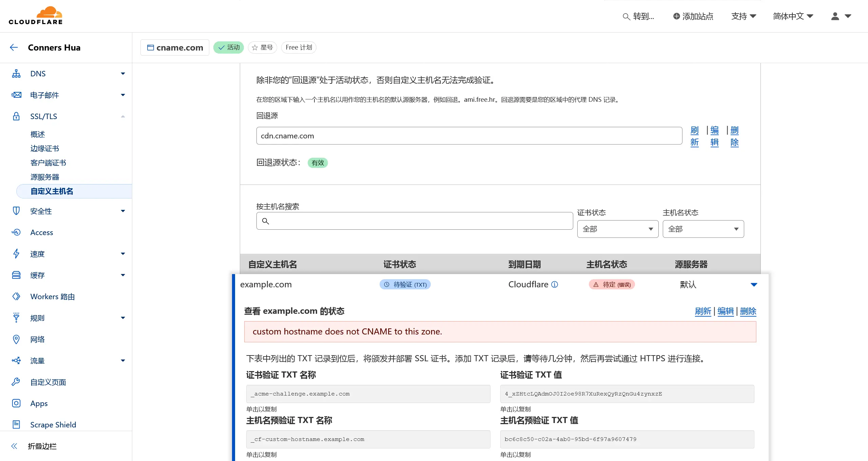This screenshot has height=461, width=868.
Task: Refresh (刷新) the example.com hostname status
Action: click(x=703, y=311)
